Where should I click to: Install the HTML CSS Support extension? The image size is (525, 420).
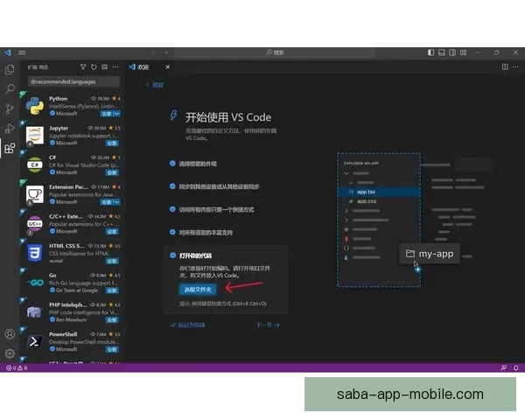(112, 262)
